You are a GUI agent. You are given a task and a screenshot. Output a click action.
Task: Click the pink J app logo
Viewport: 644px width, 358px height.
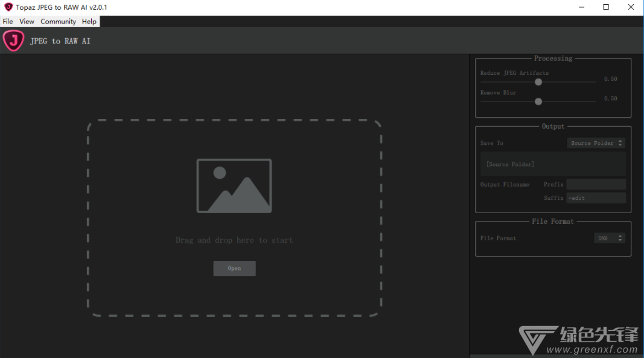13,40
